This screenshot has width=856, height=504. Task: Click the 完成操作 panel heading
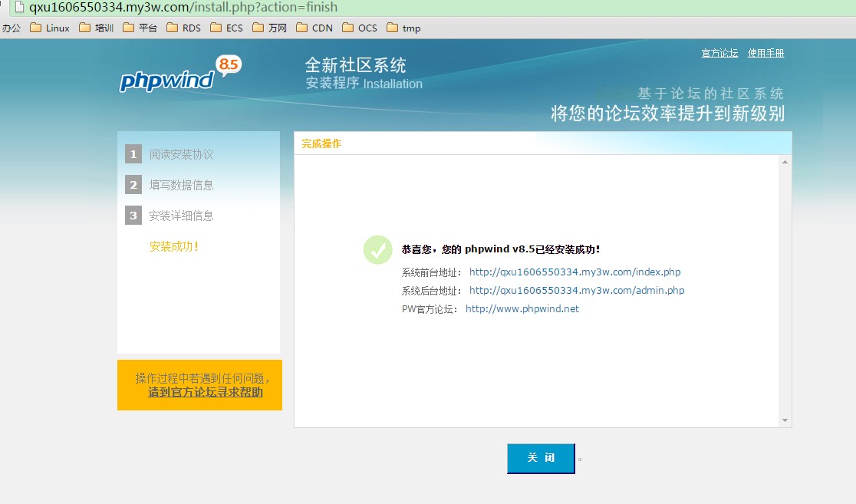tap(321, 143)
